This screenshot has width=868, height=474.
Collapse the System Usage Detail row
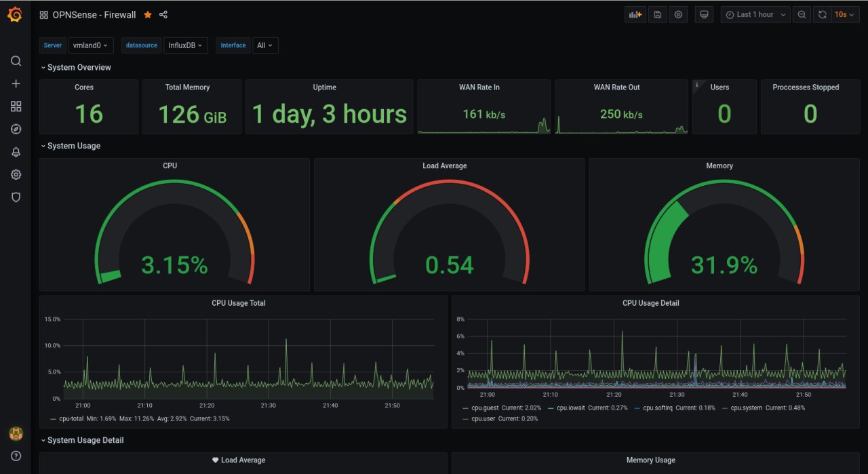pos(81,440)
